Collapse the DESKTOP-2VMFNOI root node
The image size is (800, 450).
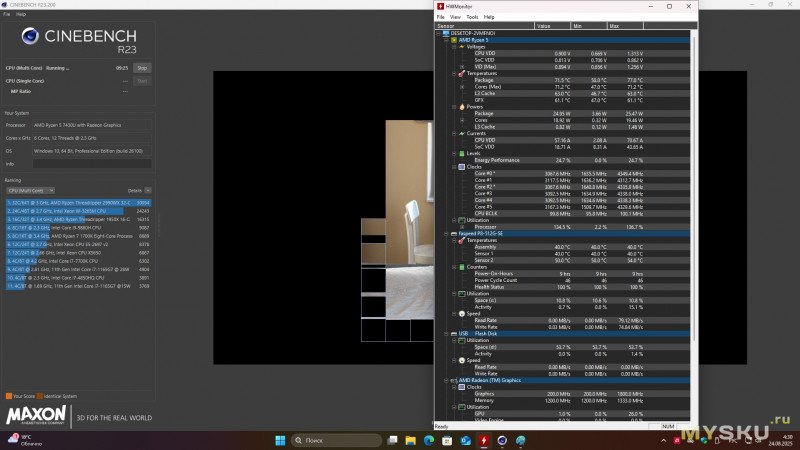tap(438, 33)
